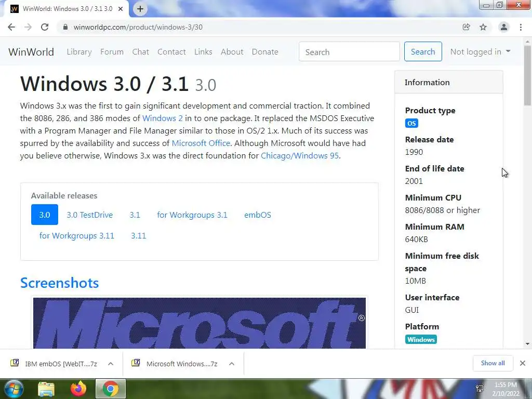Click the Screenshots heading link
This screenshot has height=399, width=532.
(59, 283)
